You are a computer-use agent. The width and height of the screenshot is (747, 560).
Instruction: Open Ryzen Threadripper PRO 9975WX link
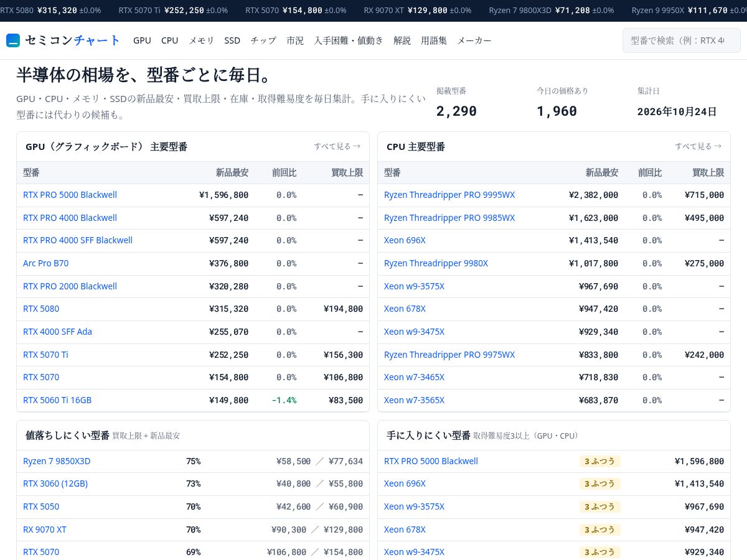pos(449,355)
